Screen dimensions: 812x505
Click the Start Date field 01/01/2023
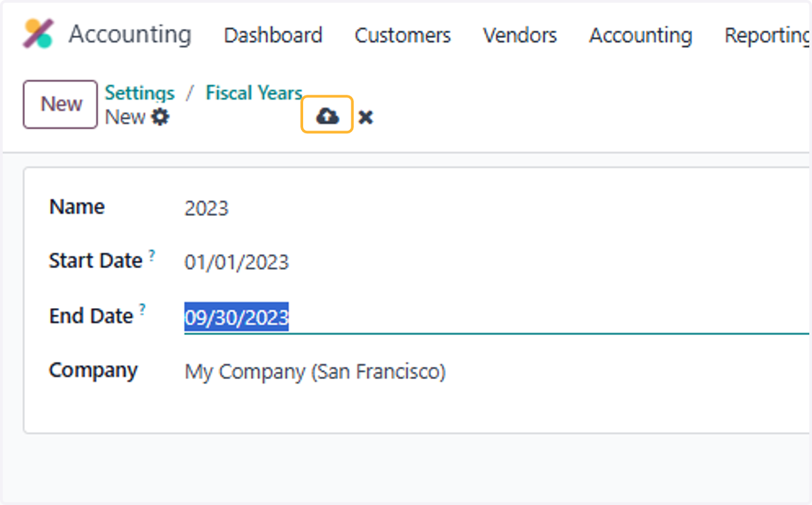497,262
